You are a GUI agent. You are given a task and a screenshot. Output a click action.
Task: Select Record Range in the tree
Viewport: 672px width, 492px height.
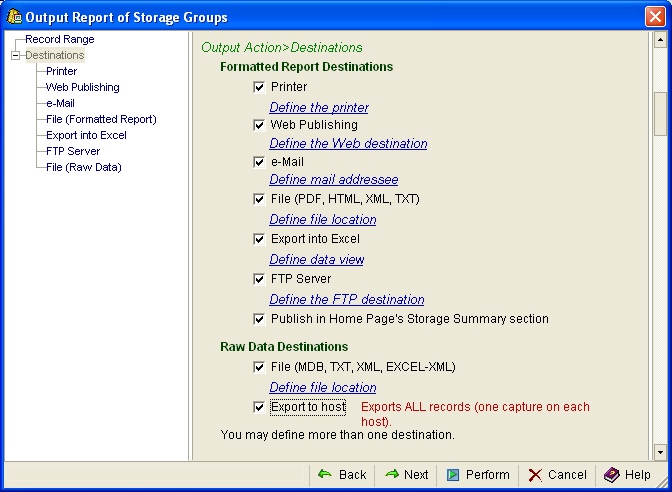60,39
